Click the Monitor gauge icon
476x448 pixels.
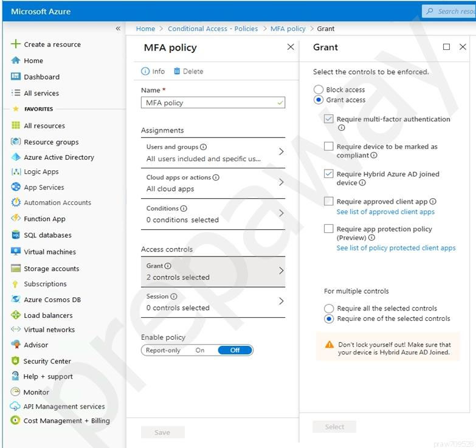point(15,391)
